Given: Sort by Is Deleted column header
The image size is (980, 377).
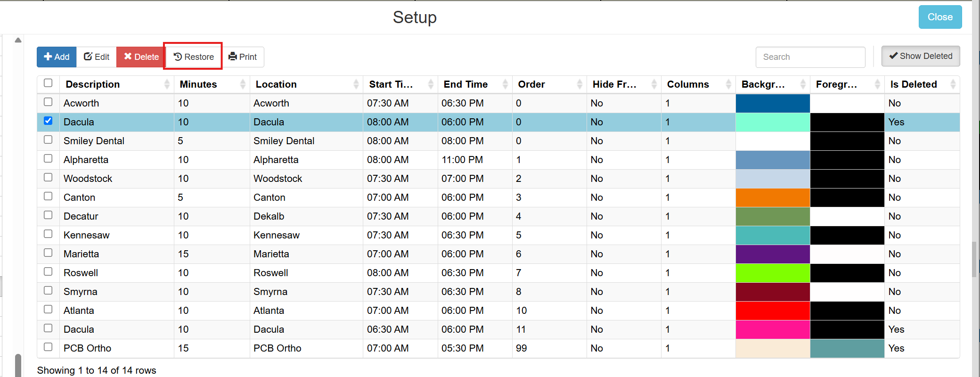Looking at the screenshot, I should (922, 84).
